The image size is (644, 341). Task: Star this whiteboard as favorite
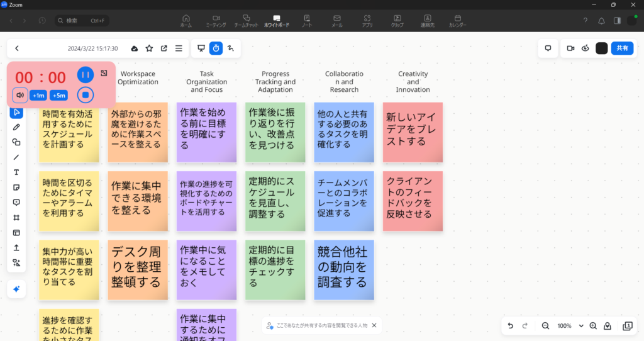(149, 48)
